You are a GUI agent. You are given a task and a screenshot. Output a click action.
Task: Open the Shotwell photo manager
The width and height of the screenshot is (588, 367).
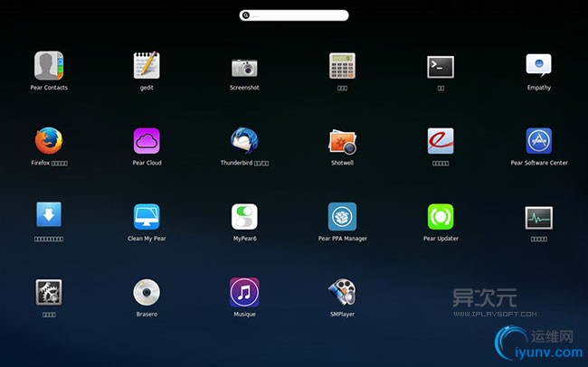point(342,142)
